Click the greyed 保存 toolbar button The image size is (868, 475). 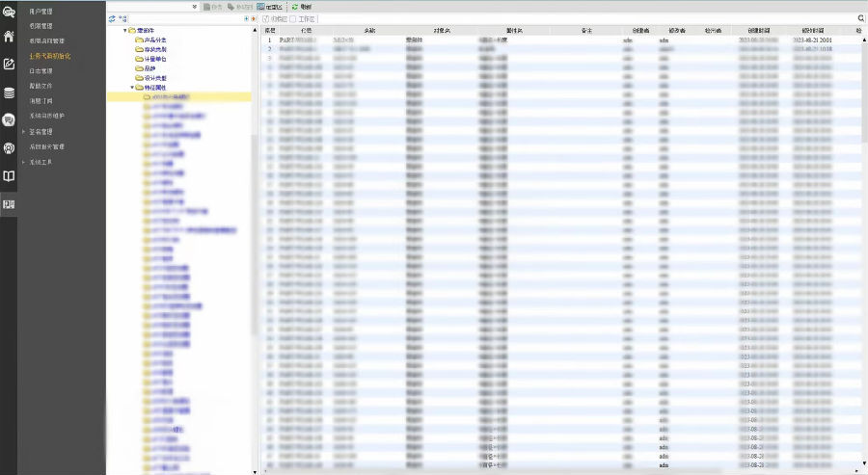tap(212, 7)
